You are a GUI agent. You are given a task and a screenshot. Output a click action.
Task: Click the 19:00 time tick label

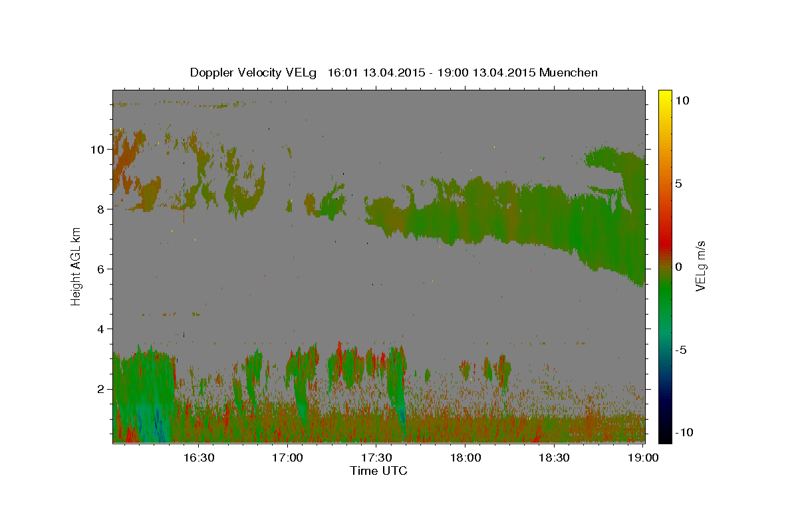(x=643, y=458)
